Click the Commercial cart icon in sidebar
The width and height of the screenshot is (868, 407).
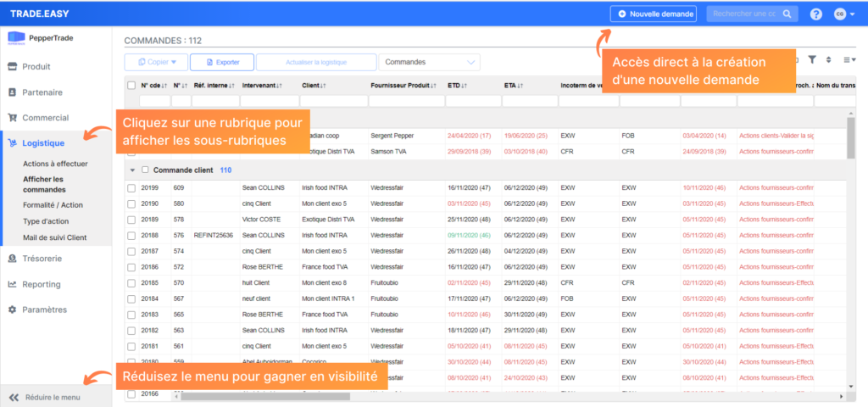12,118
